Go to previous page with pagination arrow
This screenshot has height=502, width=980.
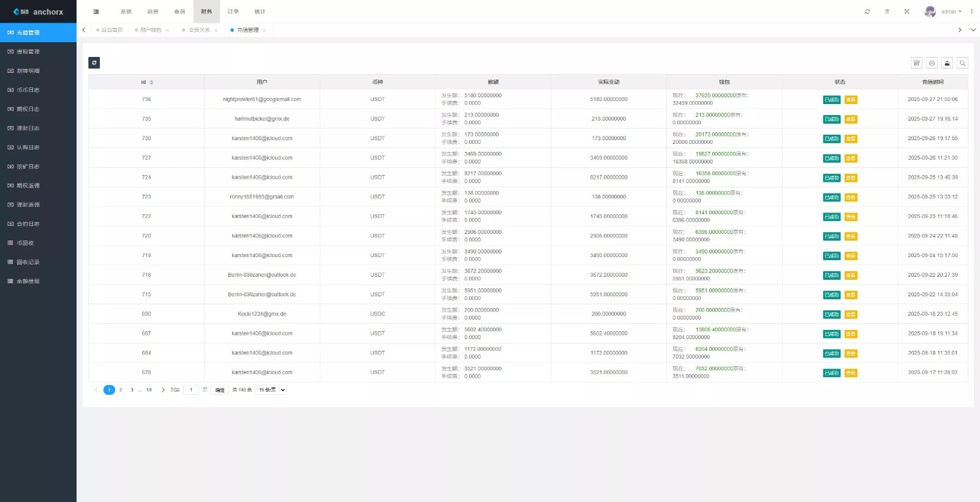(x=96, y=390)
